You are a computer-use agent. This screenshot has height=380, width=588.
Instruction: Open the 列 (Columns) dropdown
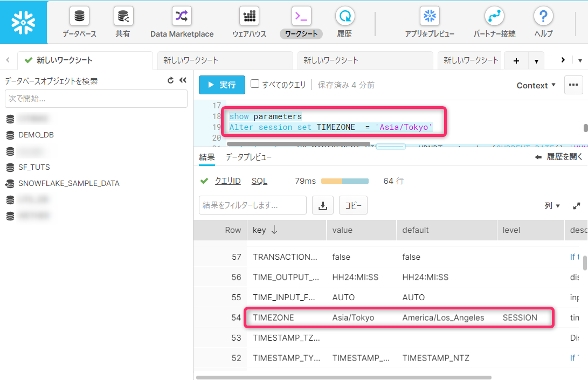click(552, 205)
